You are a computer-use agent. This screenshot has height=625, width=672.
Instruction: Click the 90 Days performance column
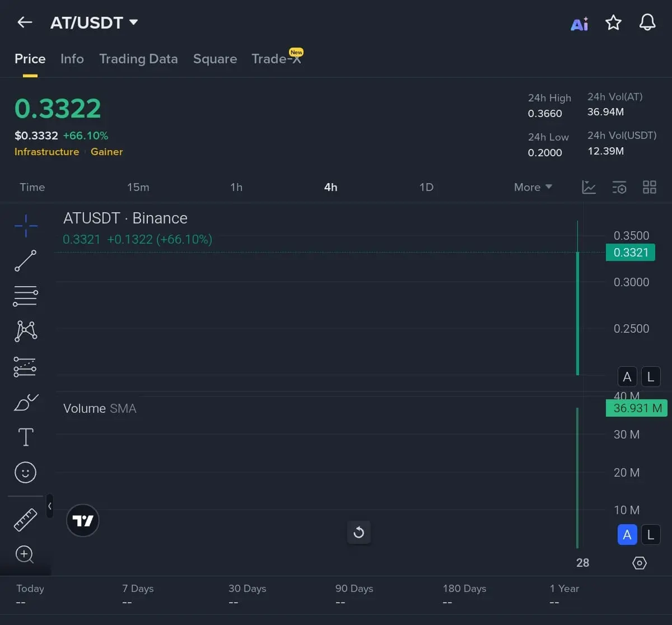click(x=354, y=595)
